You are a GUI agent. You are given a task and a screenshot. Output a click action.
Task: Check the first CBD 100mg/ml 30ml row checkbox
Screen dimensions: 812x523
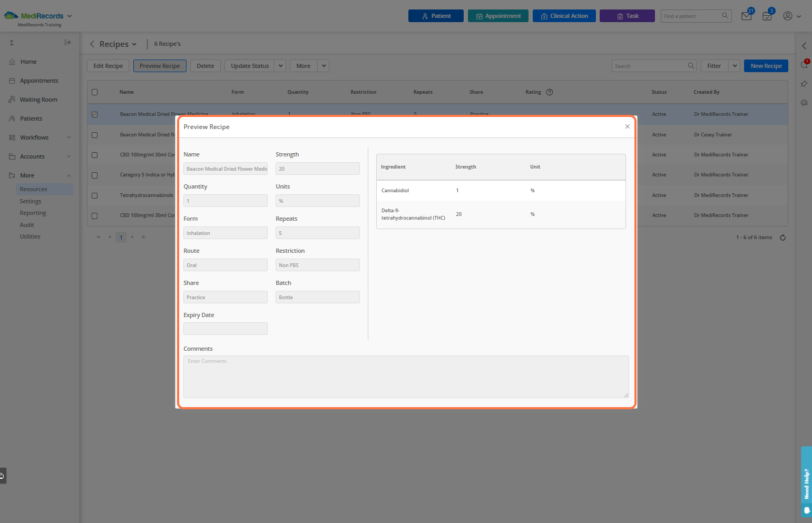95,155
